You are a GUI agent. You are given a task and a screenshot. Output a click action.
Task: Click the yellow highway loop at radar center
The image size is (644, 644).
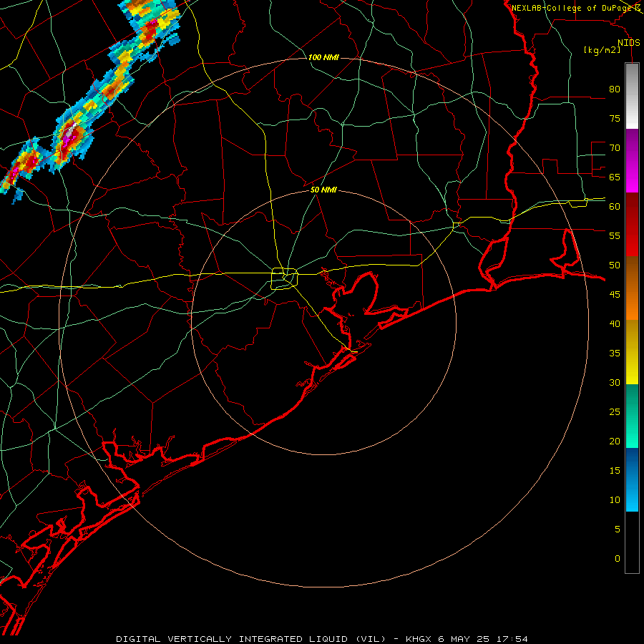(285, 278)
